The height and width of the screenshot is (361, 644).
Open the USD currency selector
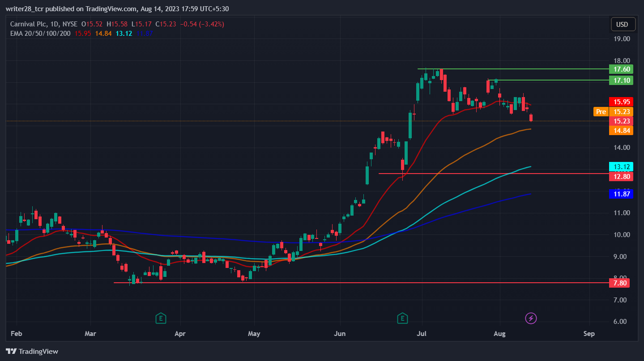point(622,24)
